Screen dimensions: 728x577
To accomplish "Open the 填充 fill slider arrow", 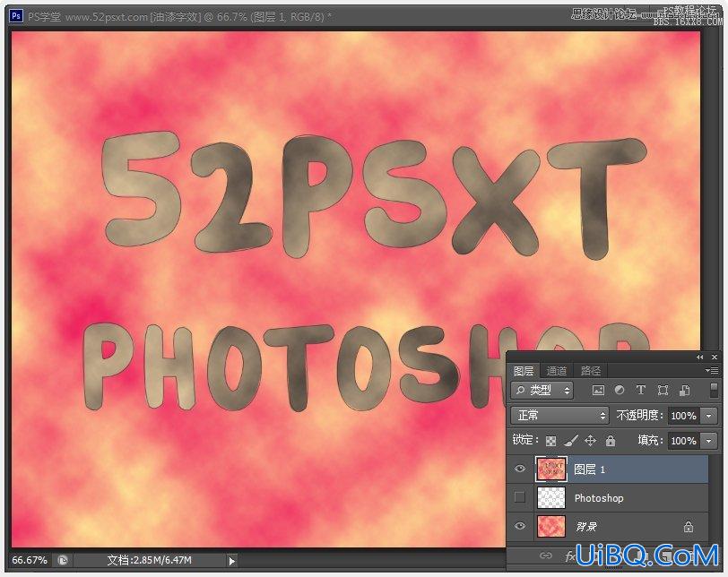I will point(709,441).
